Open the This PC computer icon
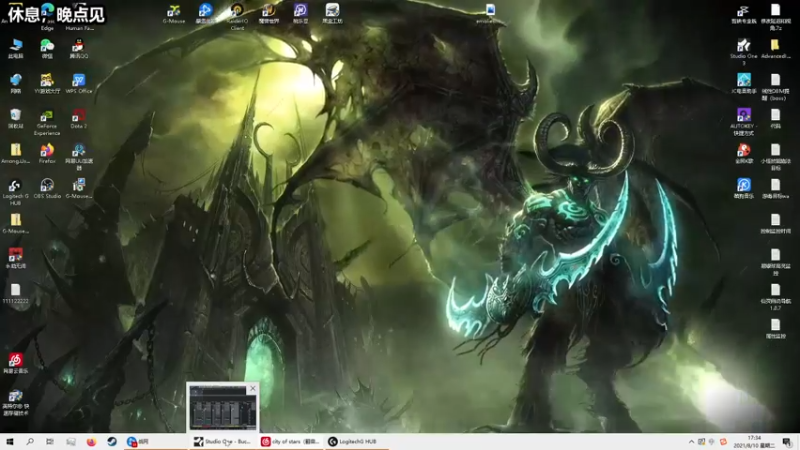The image size is (800, 450). pyautogui.click(x=15, y=48)
